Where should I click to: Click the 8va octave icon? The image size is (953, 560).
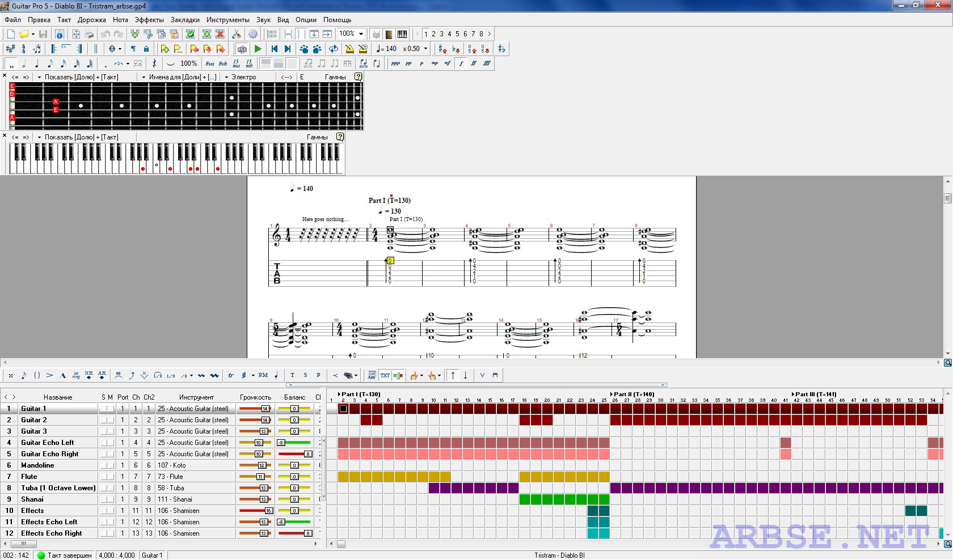[210, 63]
